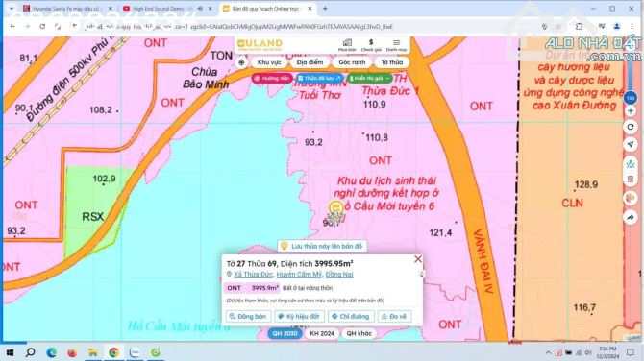Select the QH khác planning tab
The width and height of the screenshot is (644, 361).
click(x=359, y=333)
